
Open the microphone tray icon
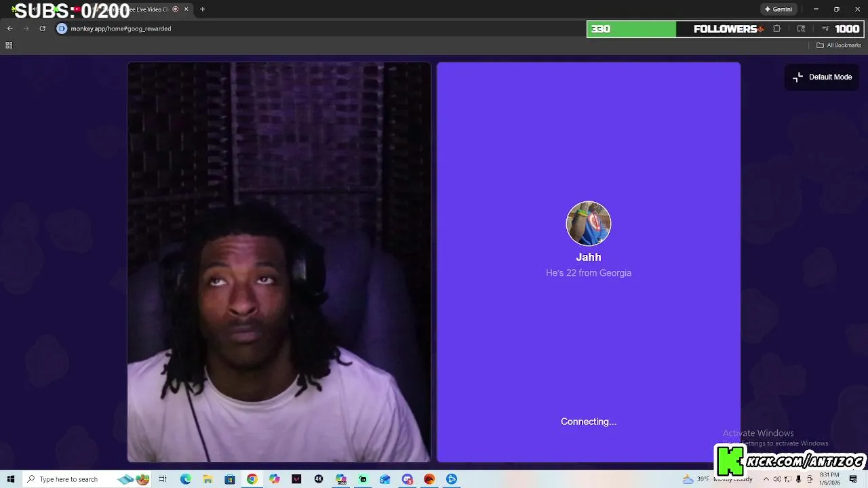click(798, 479)
